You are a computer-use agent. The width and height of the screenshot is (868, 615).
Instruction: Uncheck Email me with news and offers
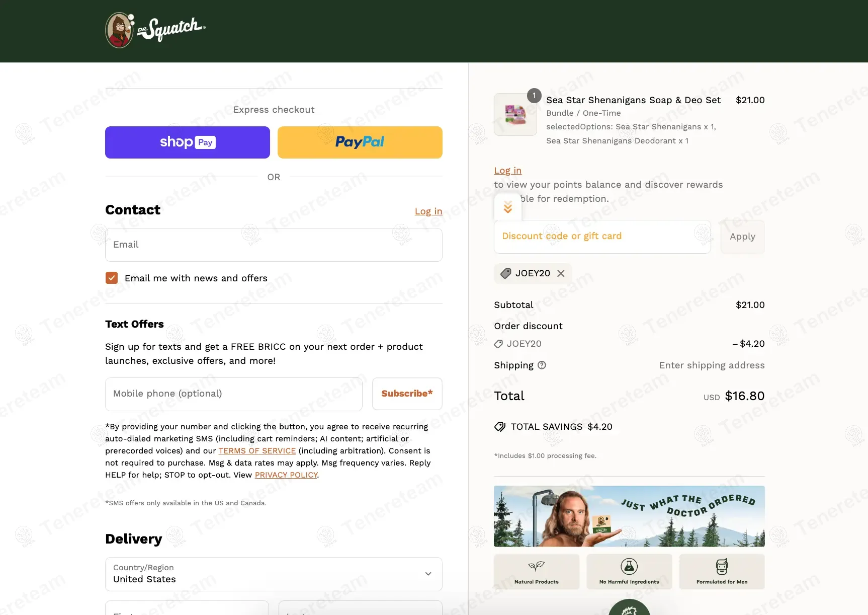(112, 278)
